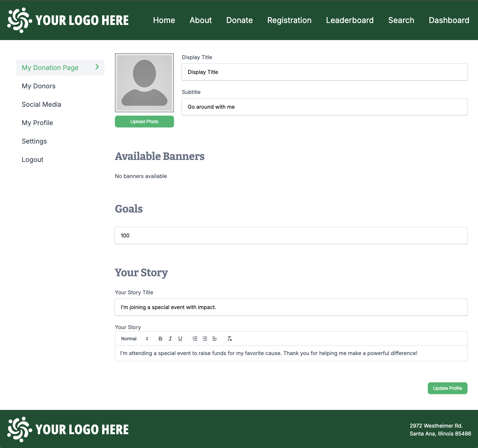Open the Normal text style dropdown
478x448 pixels.
pyautogui.click(x=135, y=339)
